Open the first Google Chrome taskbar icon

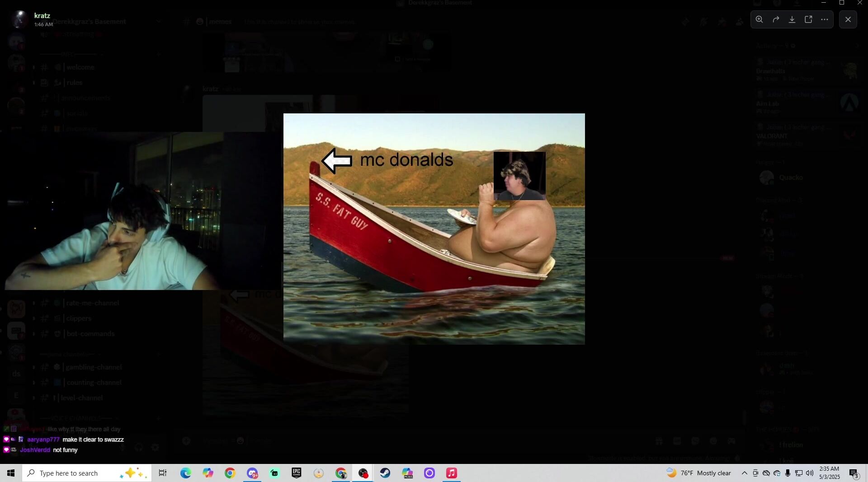point(230,473)
